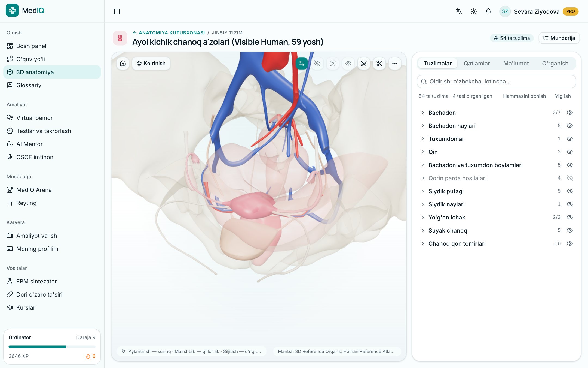Open Glossariy from sidebar
The width and height of the screenshot is (588, 368).
pyautogui.click(x=52, y=85)
